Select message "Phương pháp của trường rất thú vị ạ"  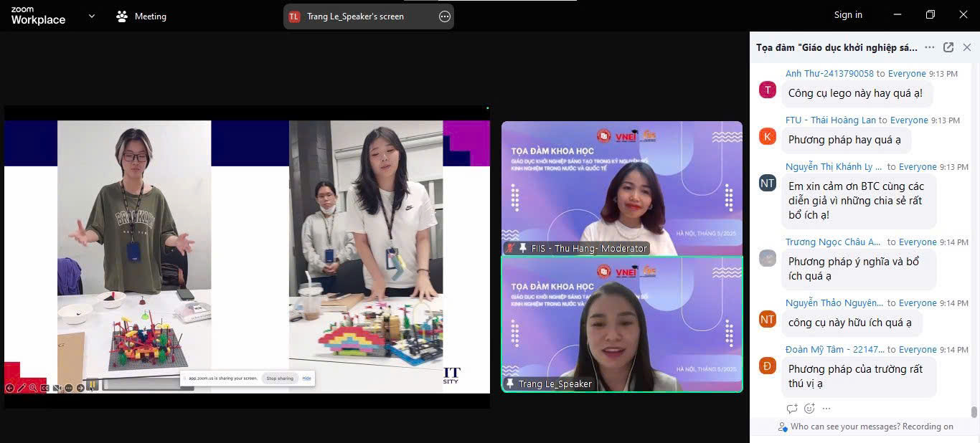click(859, 376)
